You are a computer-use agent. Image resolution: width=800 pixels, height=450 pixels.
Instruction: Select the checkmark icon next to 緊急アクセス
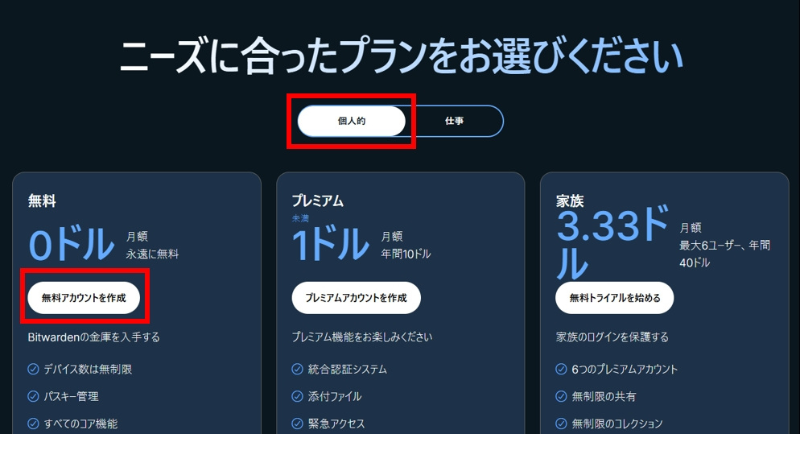(x=298, y=424)
